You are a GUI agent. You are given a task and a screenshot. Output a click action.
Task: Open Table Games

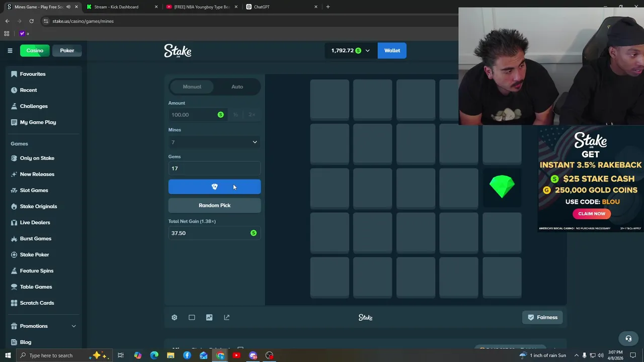coord(36,287)
